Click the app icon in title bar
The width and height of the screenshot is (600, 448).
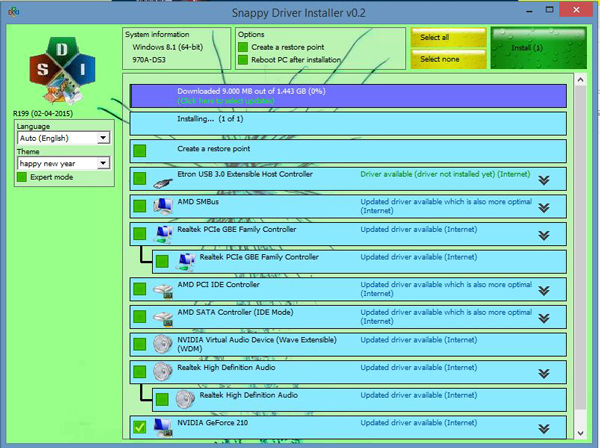[x=13, y=12]
